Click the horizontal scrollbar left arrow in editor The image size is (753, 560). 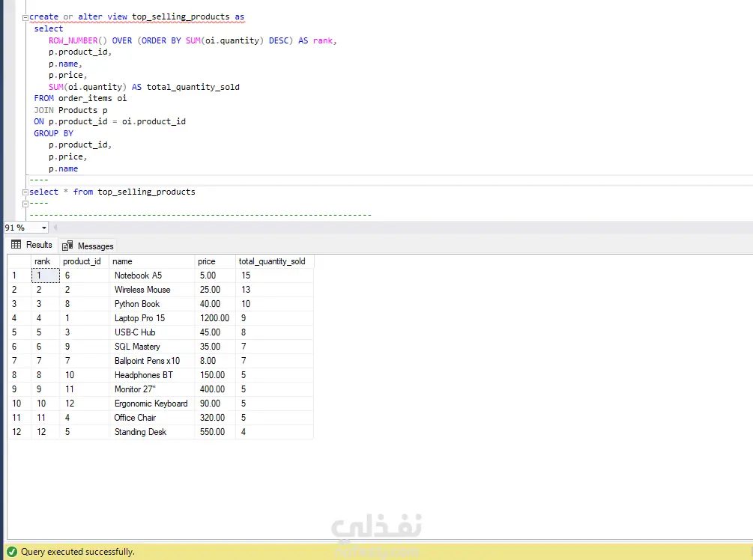55,228
